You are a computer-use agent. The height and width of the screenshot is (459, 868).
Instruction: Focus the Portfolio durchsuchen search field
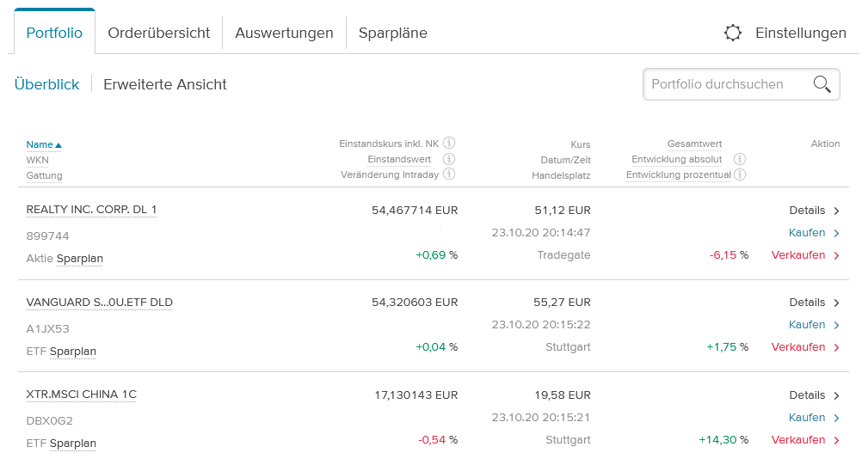click(x=727, y=84)
